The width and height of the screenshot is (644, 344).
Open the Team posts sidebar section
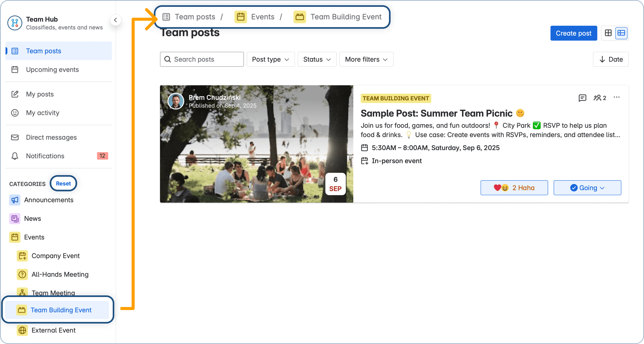[43, 51]
